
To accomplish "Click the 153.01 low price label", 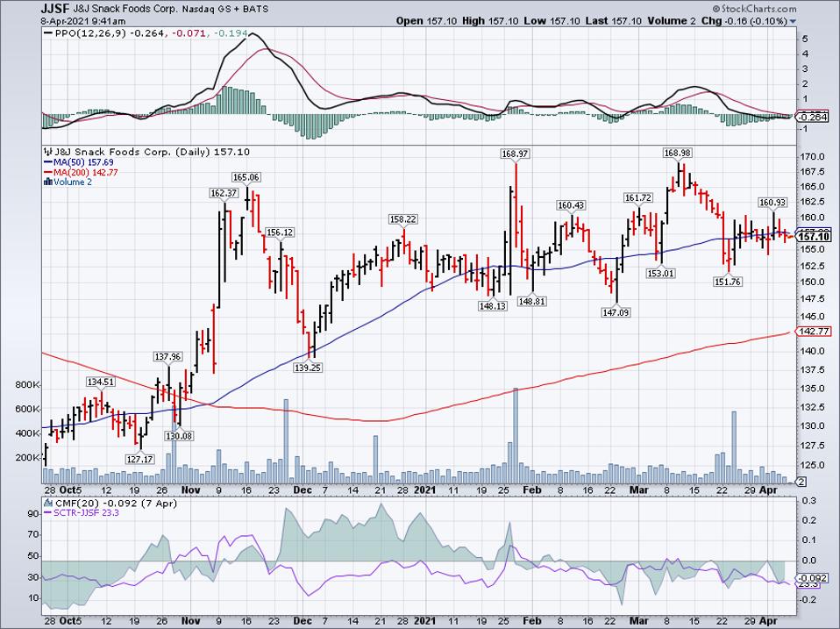I will [660, 273].
